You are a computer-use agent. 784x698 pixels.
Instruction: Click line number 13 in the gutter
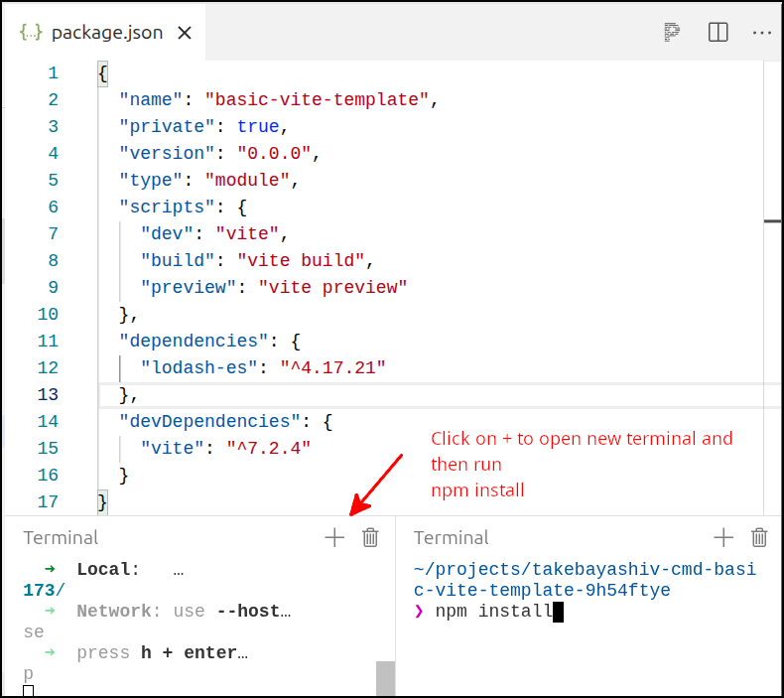tap(48, 394)
